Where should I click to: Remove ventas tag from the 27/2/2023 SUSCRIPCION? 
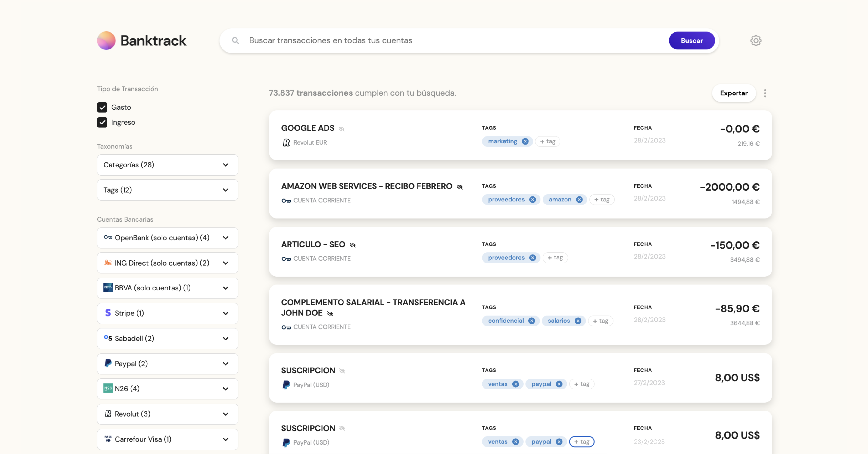click(x=515, y=384)
